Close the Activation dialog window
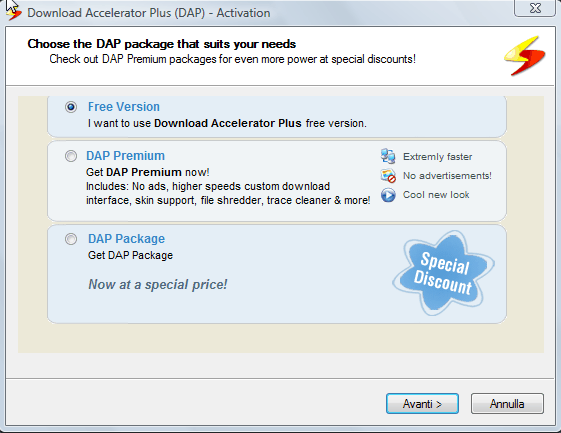Screen dimensions: 561x433 [535, 8]
